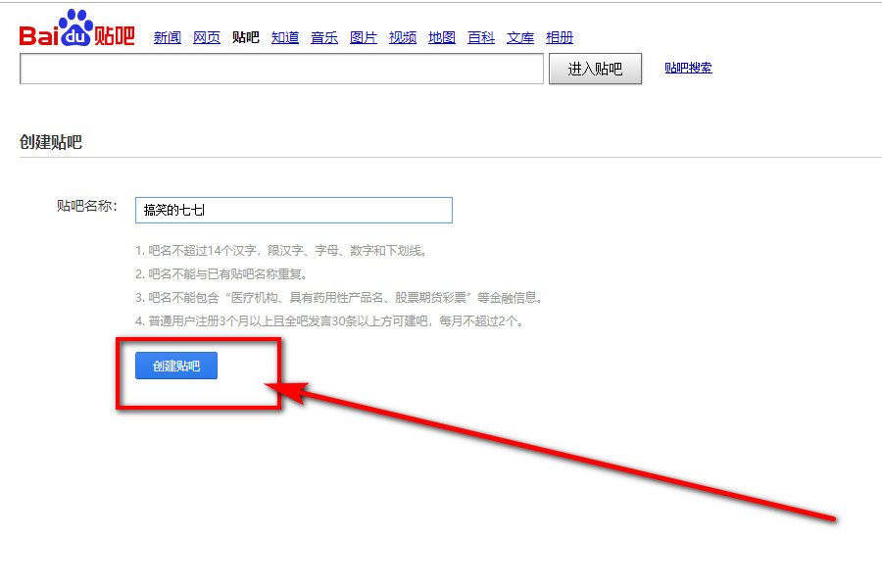Navigate to the 音乐 link
Image resolution: width=882 pixels, height=588 pixels.
pos(323,38)
